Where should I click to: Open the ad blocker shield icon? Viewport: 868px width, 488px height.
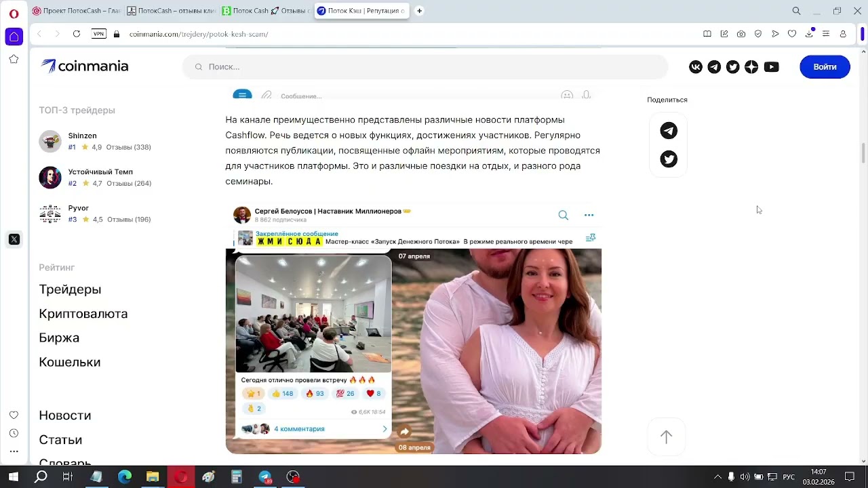pos(758,34)
